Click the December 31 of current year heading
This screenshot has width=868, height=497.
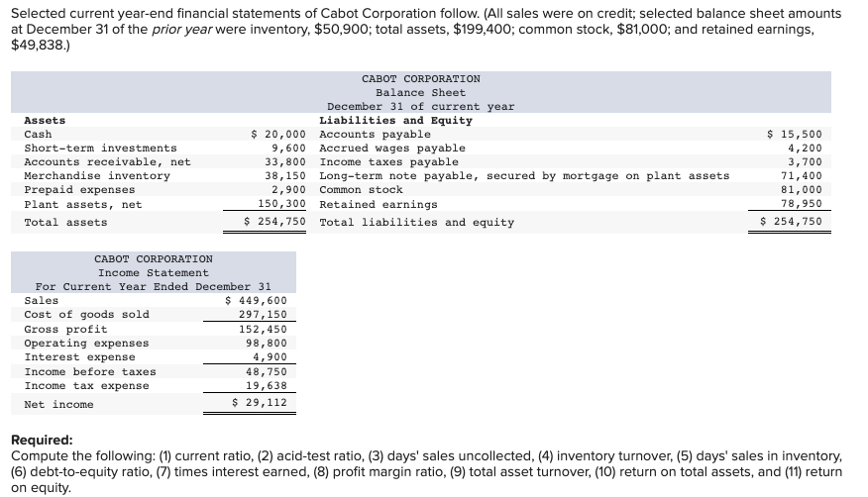pos(421,107)
